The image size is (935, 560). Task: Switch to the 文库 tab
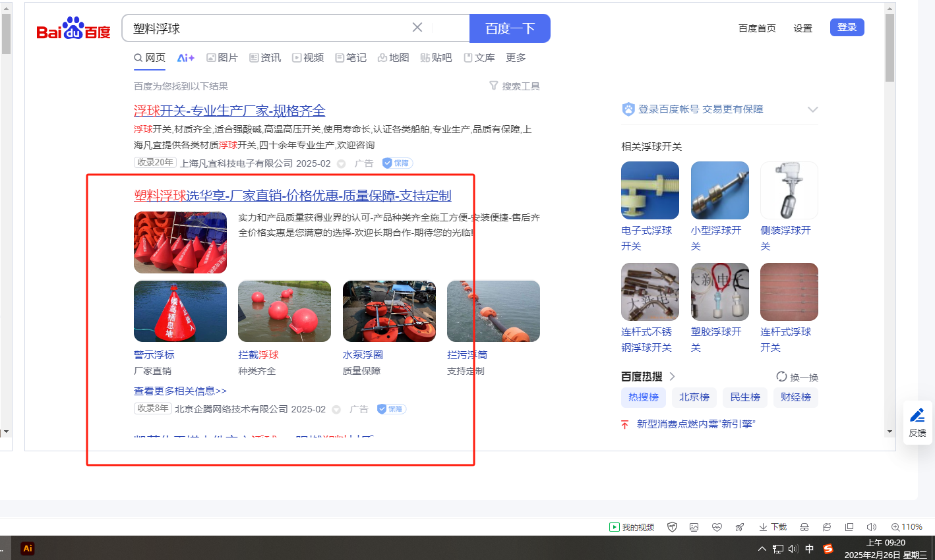pos(479,58)
